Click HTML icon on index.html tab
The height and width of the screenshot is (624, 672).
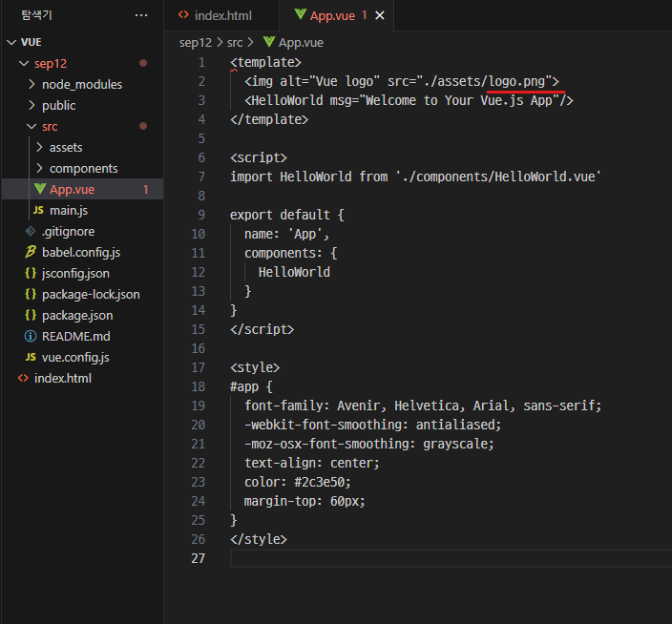tap(183, 15)
